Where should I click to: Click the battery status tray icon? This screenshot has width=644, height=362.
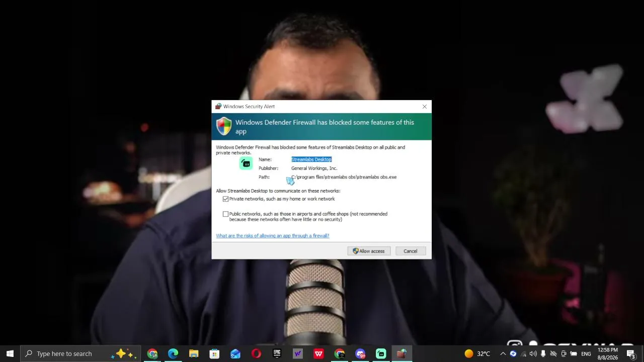(x=574, y=353)
